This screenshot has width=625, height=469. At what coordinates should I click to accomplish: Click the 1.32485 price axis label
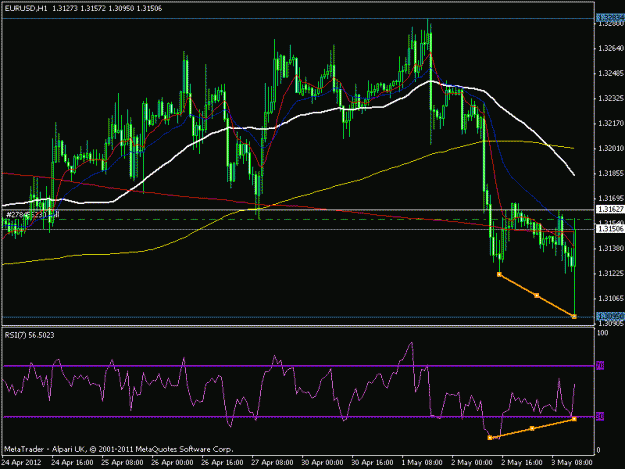(x=611, y=73)
